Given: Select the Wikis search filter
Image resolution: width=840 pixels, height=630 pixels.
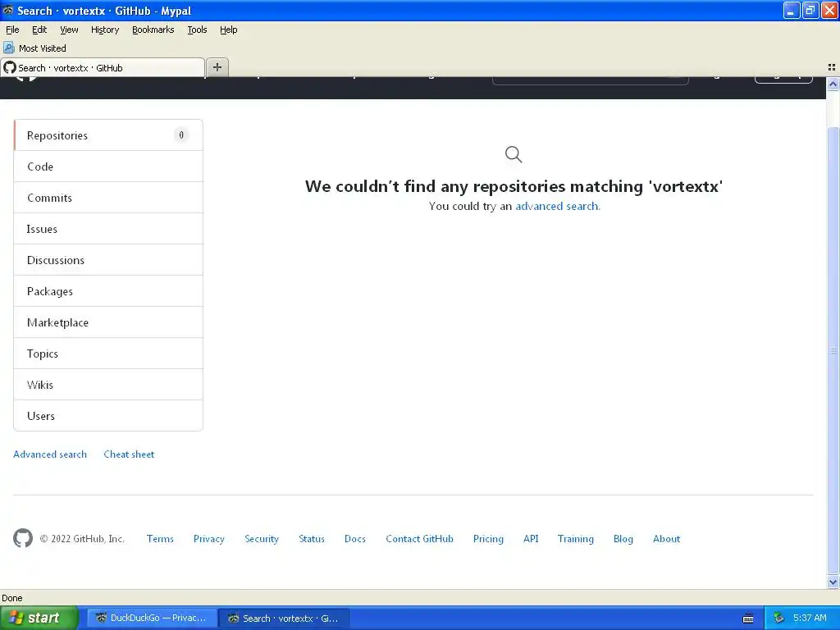Looking at the screenshot, I should pyautogui.click(x=108, y=384).
